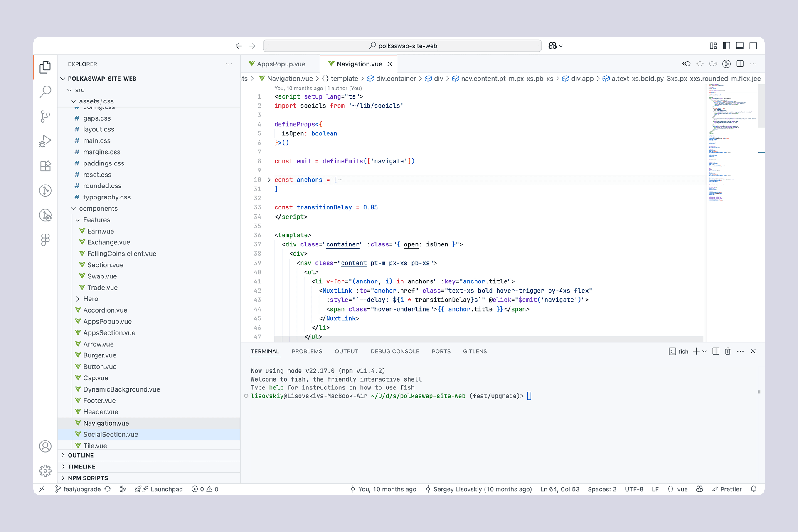The image size is (798, 532).
Task: Open the Manage settings gear
Action: pos(45,470)
